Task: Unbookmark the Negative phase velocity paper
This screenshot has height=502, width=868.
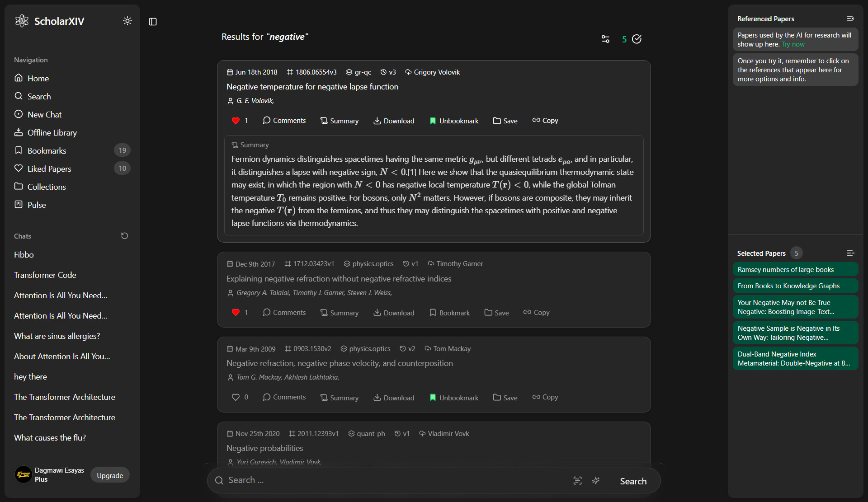Action: 453,398
